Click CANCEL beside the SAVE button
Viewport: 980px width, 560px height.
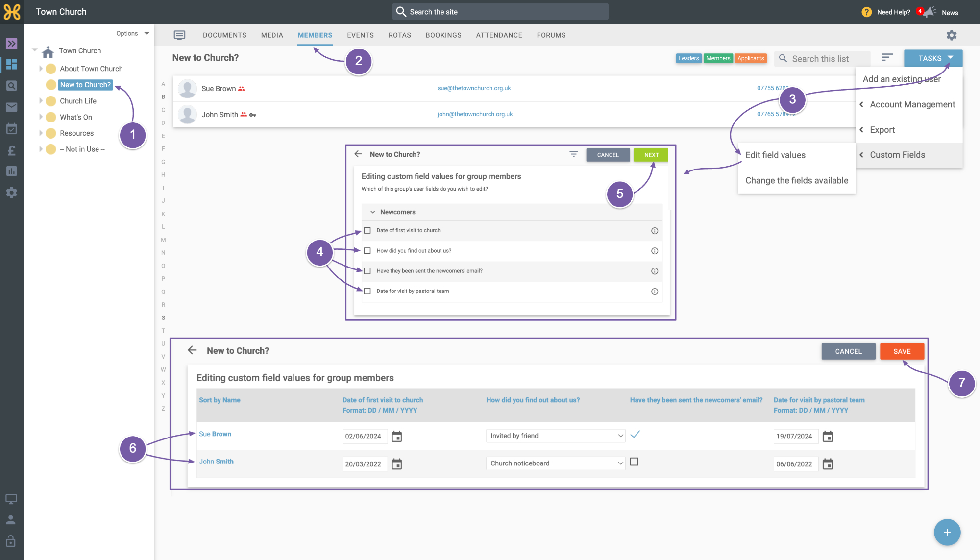pos(848,351)
